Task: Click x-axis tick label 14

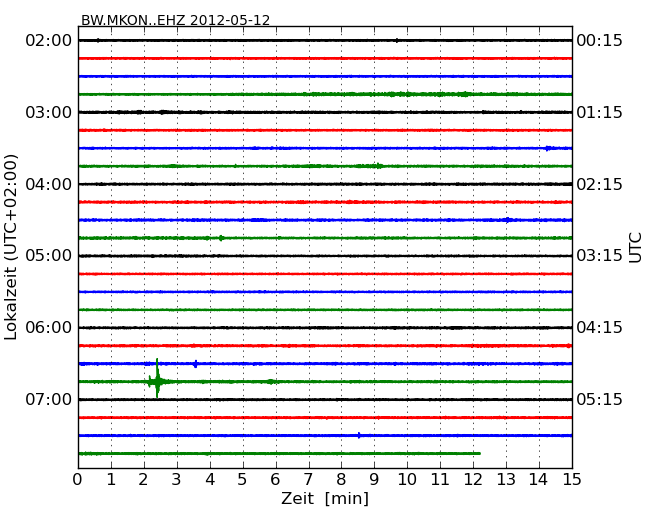Action: point(539,480)
